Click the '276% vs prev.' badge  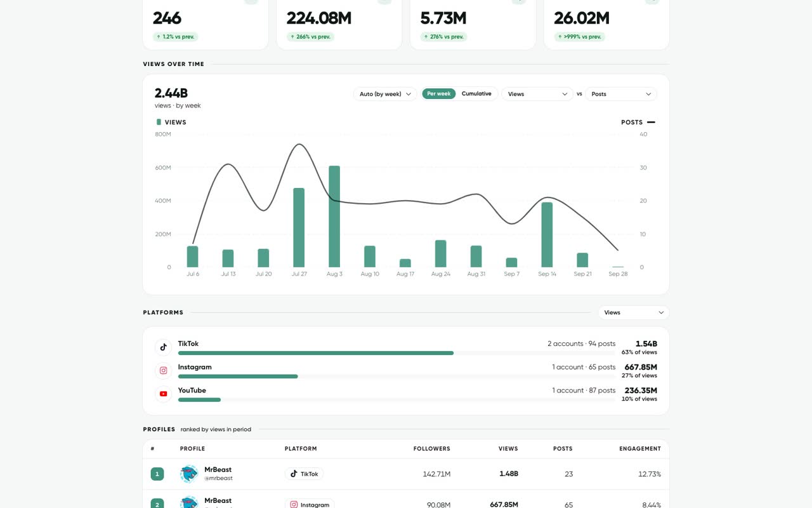coord(444,37)
